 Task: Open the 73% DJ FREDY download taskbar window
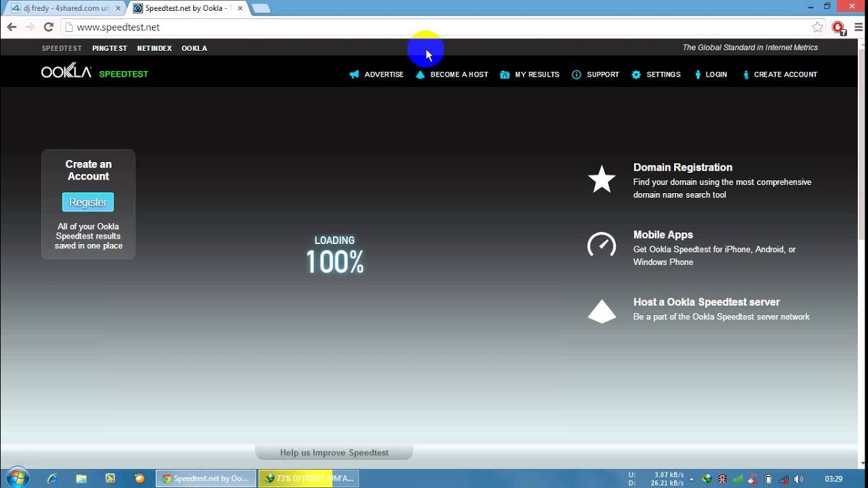pos(309,479)
